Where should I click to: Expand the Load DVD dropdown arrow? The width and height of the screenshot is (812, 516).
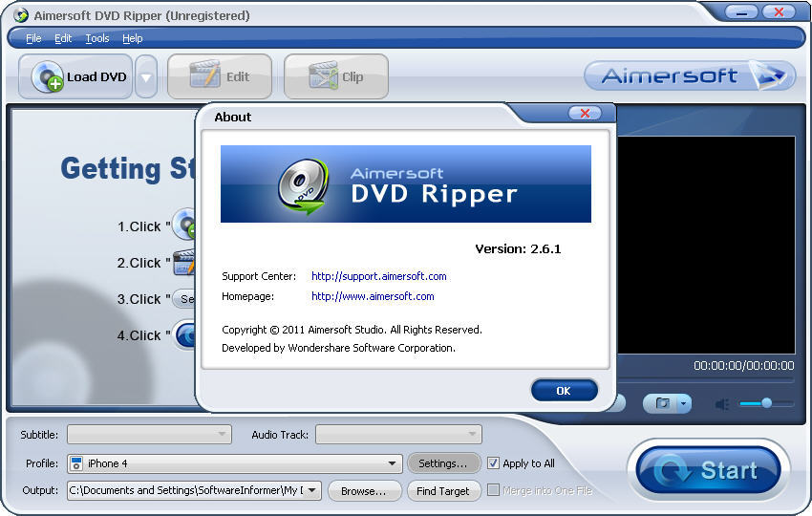point(146,77)
